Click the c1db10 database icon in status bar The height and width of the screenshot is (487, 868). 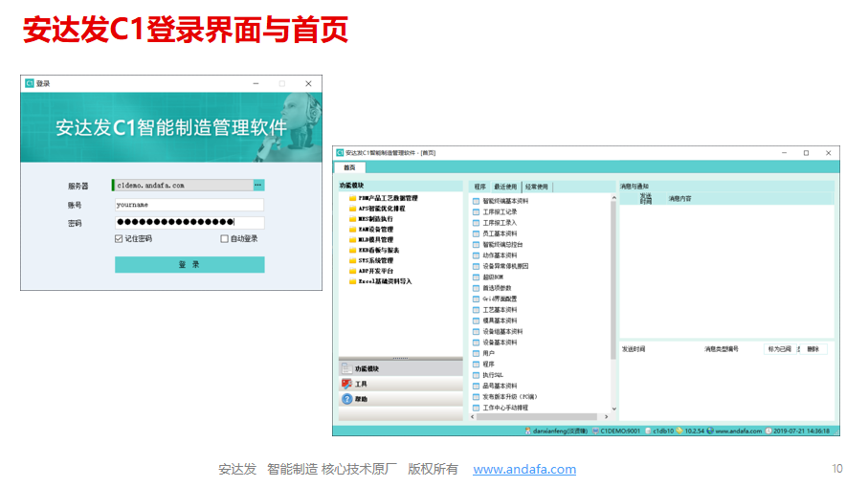point(648,431)
